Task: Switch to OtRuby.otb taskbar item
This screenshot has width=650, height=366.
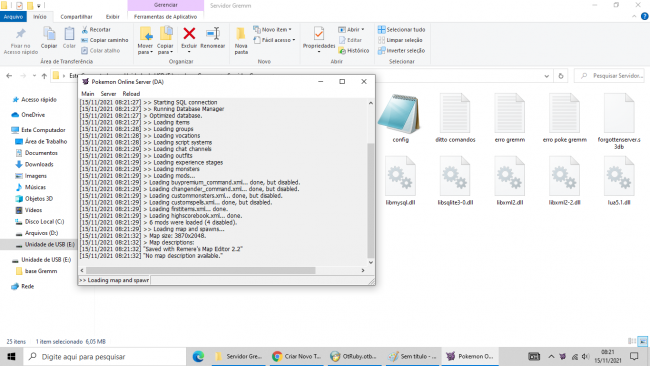Action: 354,356
